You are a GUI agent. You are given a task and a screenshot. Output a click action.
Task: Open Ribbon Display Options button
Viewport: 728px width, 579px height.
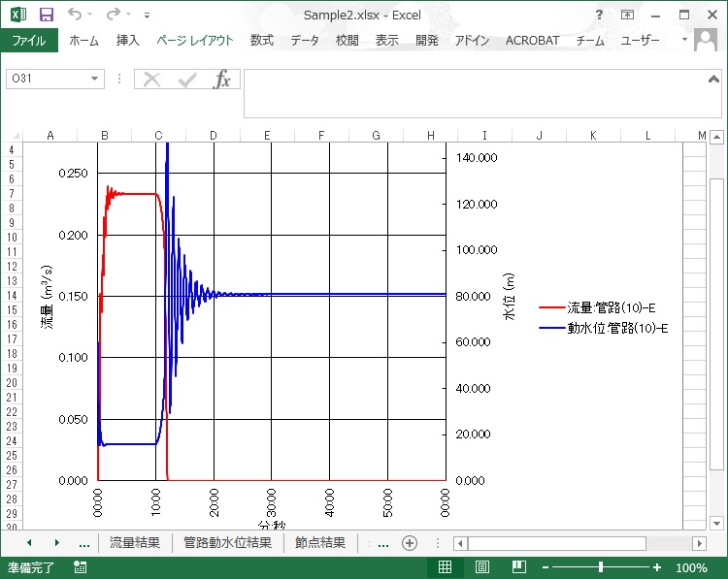[628, 15]
